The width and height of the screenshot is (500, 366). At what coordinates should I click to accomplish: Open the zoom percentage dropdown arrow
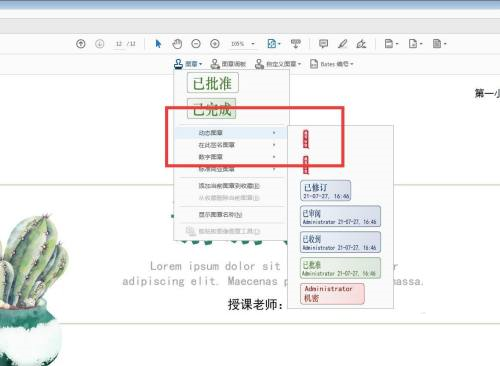click(x=253, y=44)
